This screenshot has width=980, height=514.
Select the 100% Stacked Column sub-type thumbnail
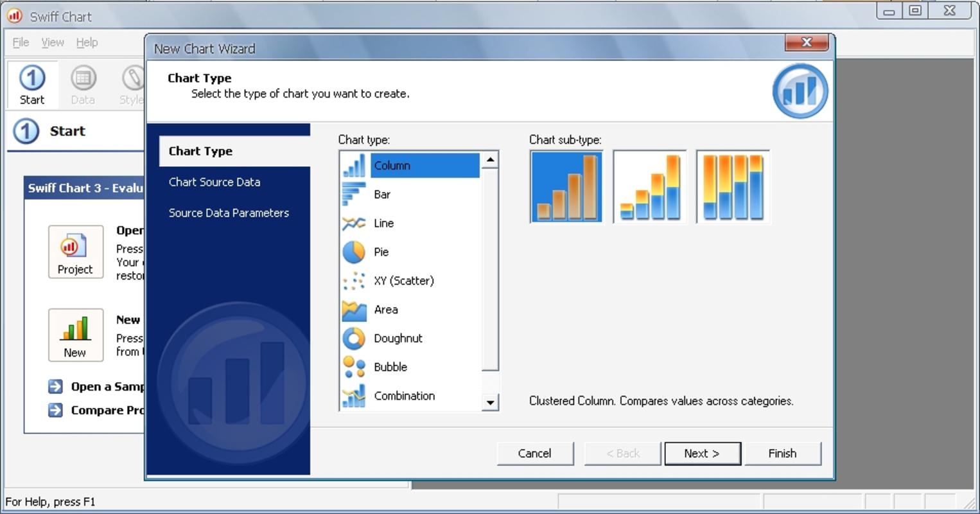click(733, 187)
